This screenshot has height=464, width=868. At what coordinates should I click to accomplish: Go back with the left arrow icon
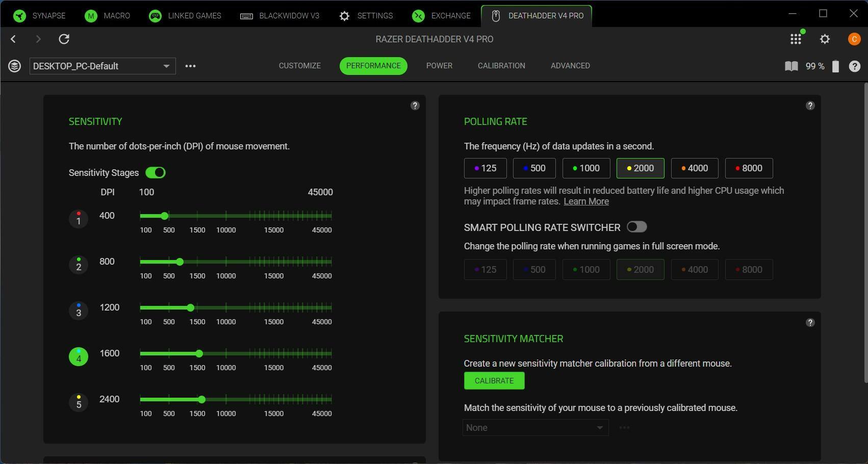coord(13,39)
